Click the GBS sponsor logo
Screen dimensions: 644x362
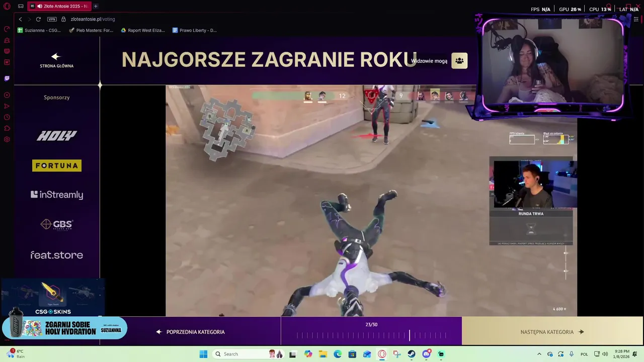coord(57,224)
